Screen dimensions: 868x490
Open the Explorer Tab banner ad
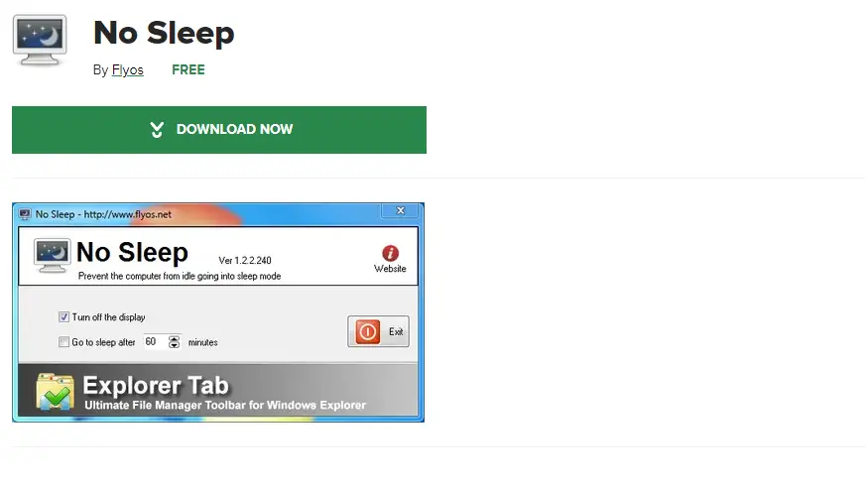[x=218, y=391]
